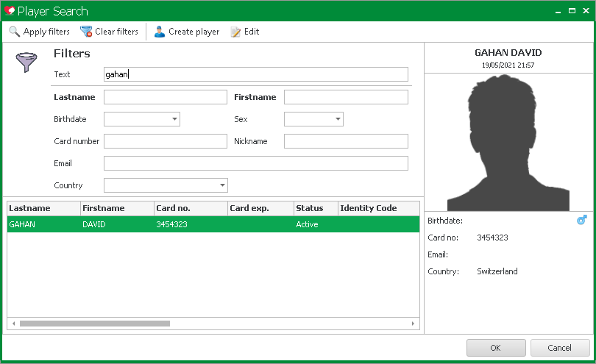Click the Create player person icon

tap(160, 32)
